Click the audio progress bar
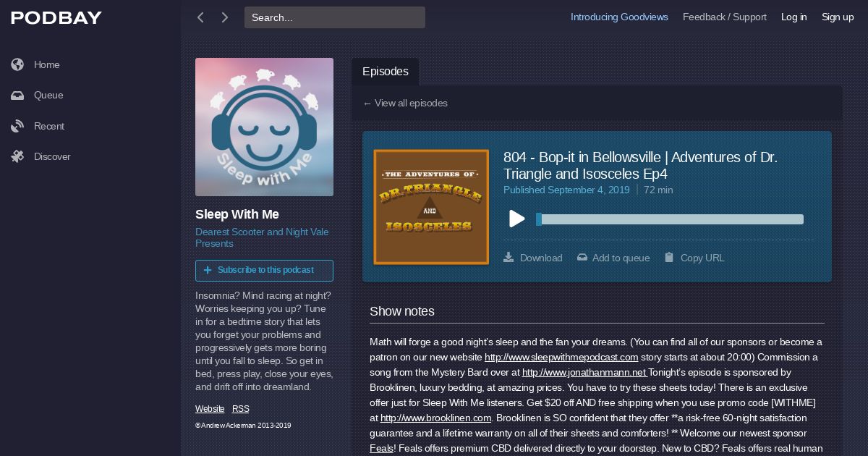 click(x=670, y=219)
